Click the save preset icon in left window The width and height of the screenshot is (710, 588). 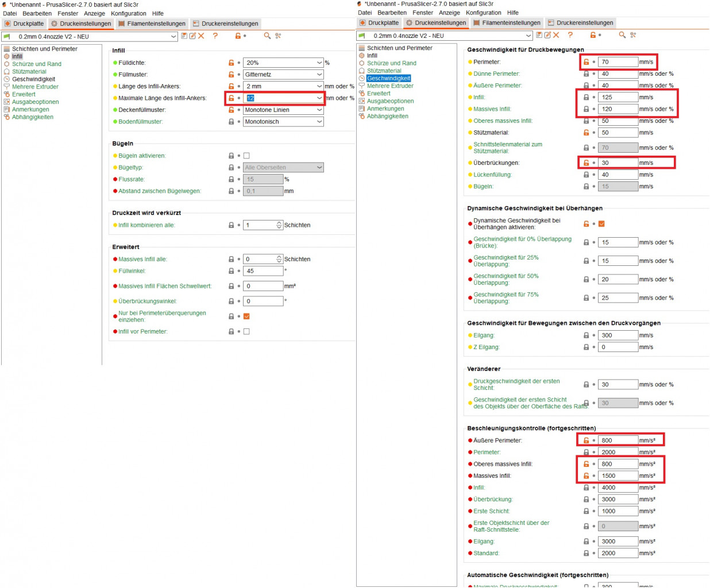tap(184, 36)
